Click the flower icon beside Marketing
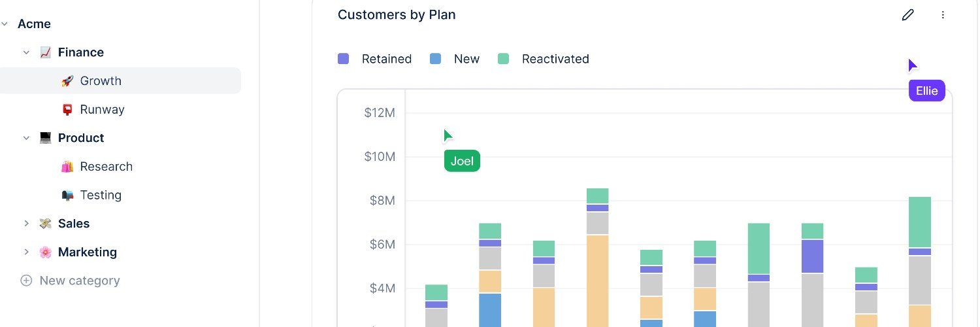This screenshot has width=980, height=327. coord(45,252)
